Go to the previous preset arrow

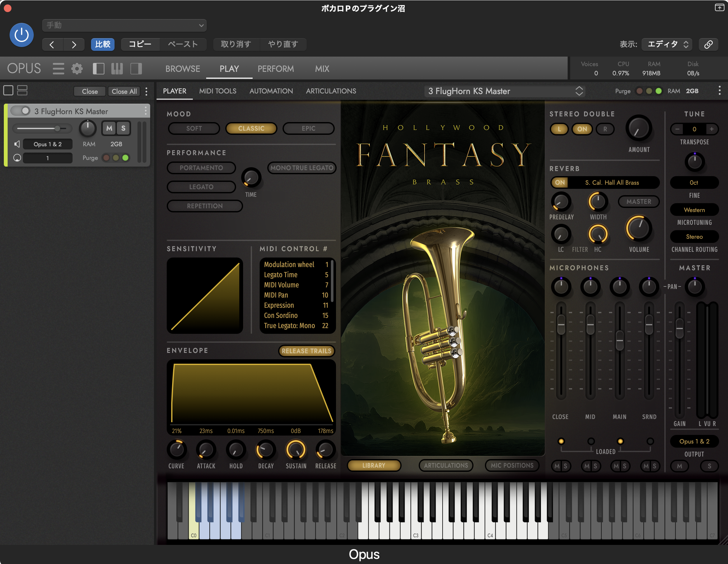52,44
